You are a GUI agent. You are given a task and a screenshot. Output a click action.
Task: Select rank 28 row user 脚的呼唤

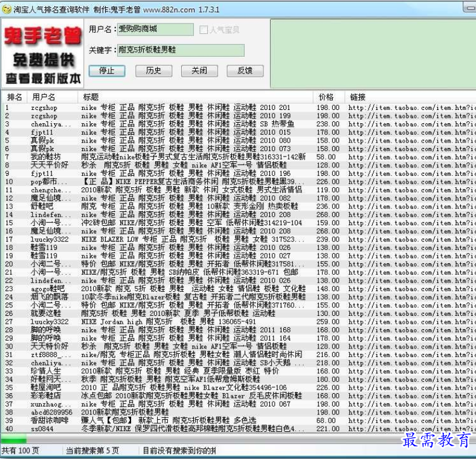tap(238, 330)
